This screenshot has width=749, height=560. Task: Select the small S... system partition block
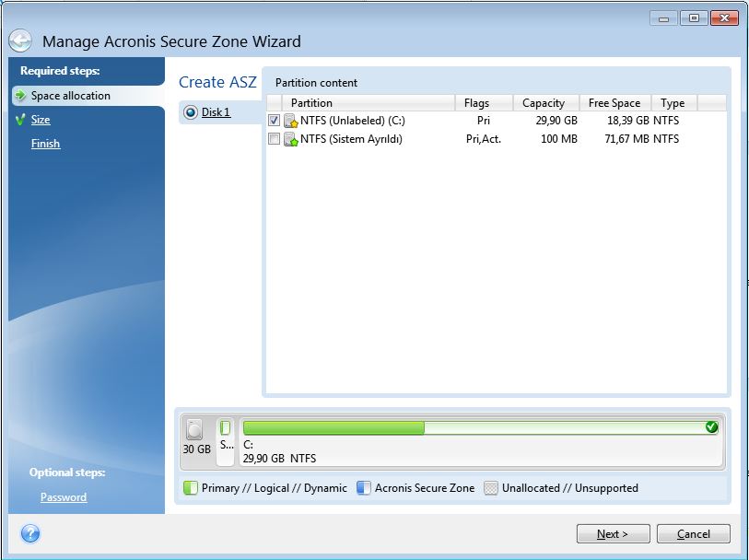coord(226,440)
